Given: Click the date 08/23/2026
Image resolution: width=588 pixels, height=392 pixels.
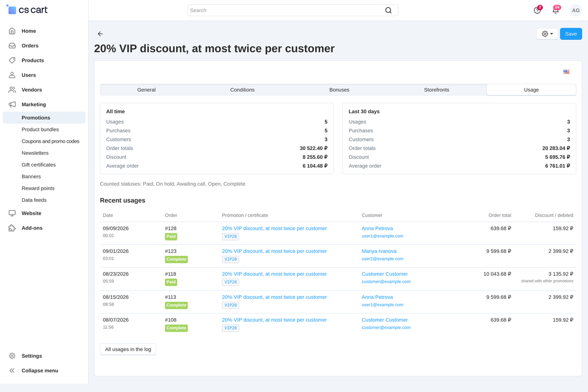Looking at the screenshot, I should click(116, 274).
